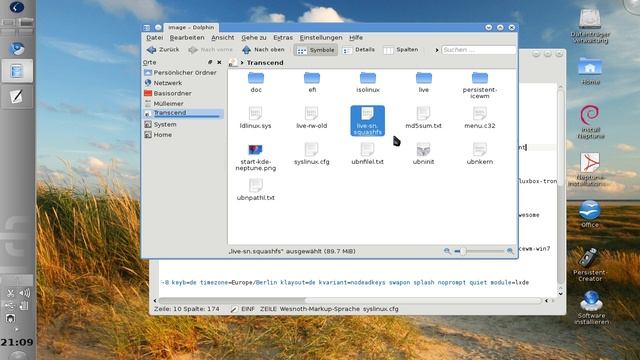Open the Ansicht menu

[x=222, y=38]
